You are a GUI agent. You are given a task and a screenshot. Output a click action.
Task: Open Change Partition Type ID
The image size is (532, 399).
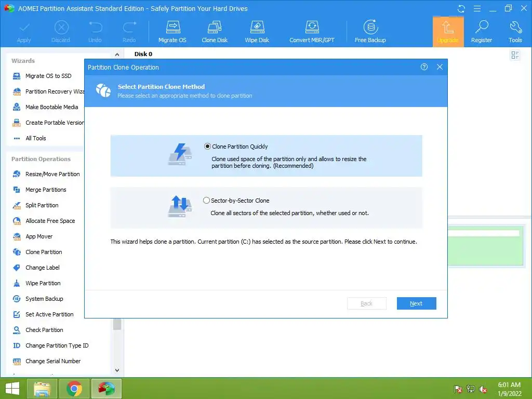click(50, 345)
